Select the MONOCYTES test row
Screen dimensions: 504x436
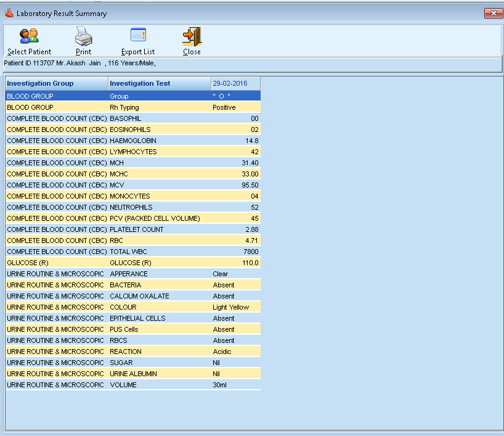[133, 196]
